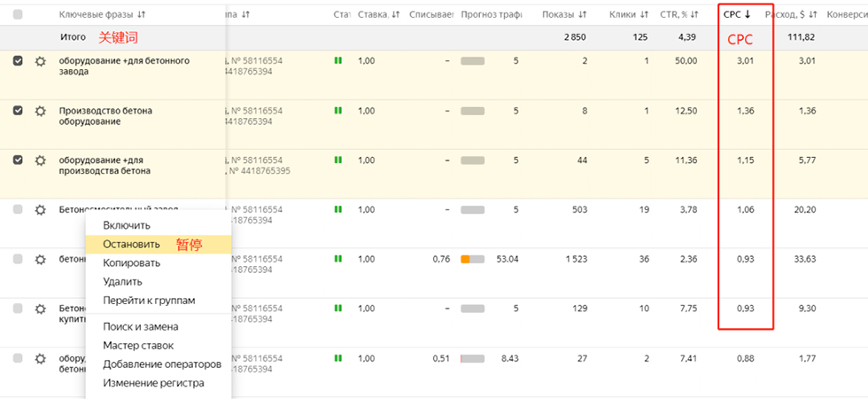Viewport: 868px width, 399px height.
Task: Check the box for row with 503 impressions
Action: tap(18, 209)
